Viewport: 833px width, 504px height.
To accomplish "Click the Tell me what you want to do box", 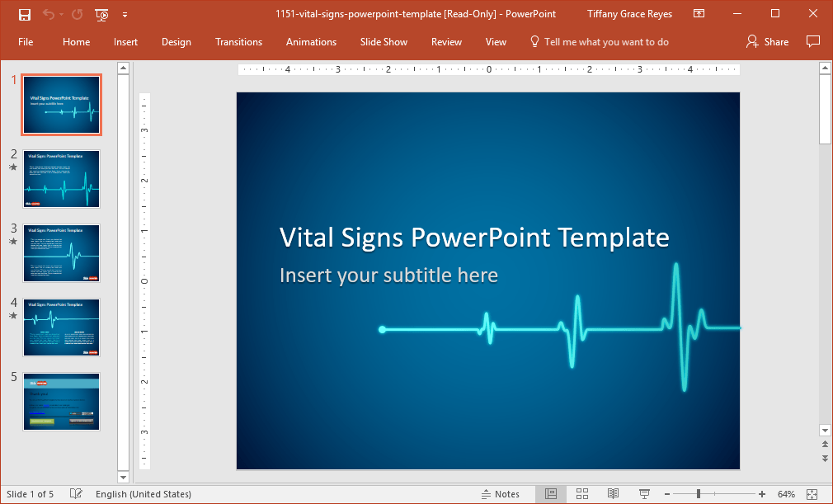I will point(600,42).
